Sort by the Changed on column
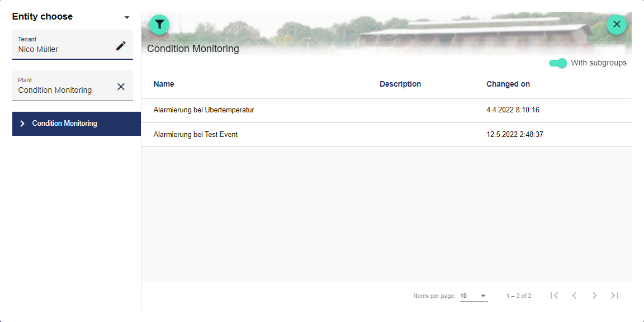 pos(508,84)
